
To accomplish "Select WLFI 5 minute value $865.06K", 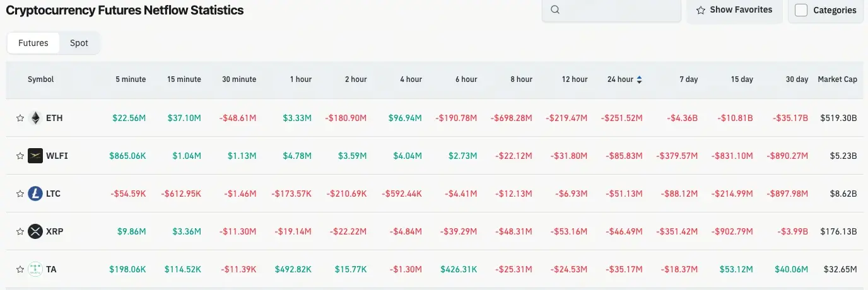I will pos(127,156).
